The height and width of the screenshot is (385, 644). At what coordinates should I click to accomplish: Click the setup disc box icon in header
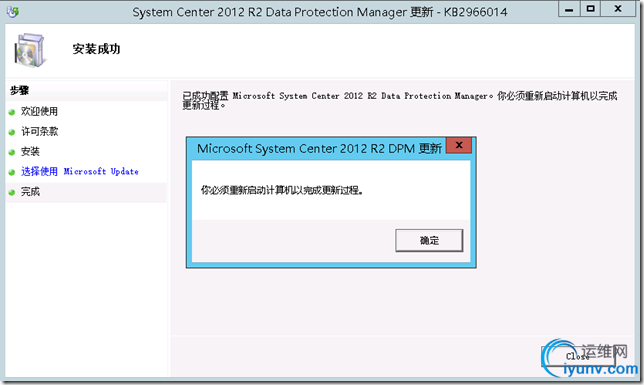tap(30, 50)
